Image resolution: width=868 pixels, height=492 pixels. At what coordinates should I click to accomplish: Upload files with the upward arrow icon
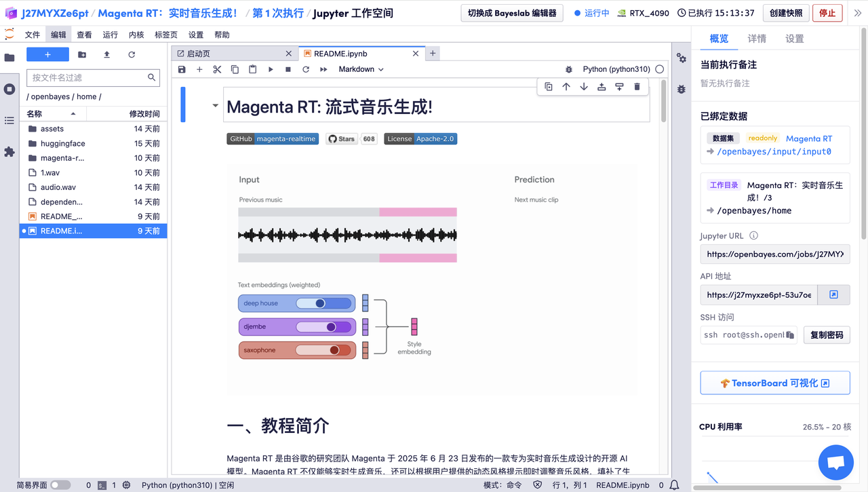click(x=106, y=54)
